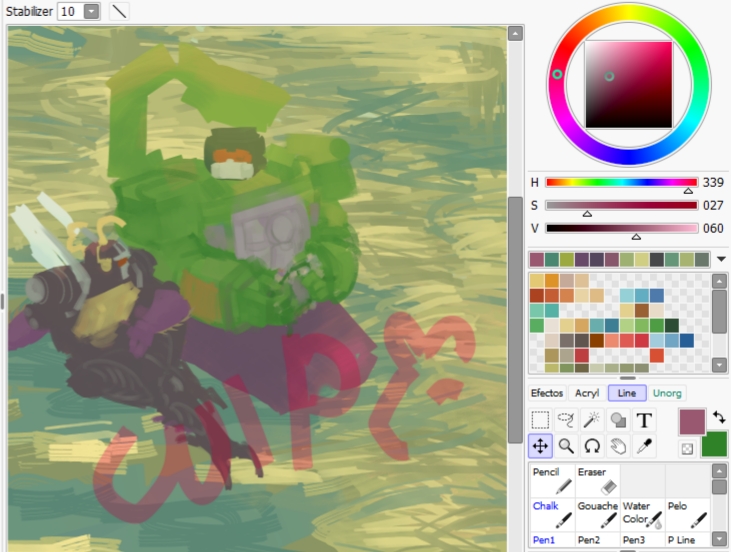Viewport: 731px width, 552px height.
Task: Expand the color history dropdown arrow
Action: tap(719, 259)
